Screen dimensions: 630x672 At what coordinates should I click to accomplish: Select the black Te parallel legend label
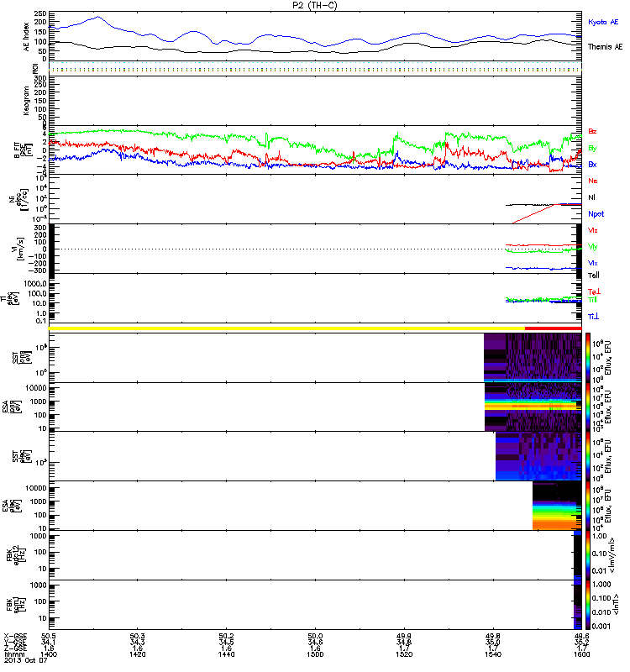click(593, 276)
